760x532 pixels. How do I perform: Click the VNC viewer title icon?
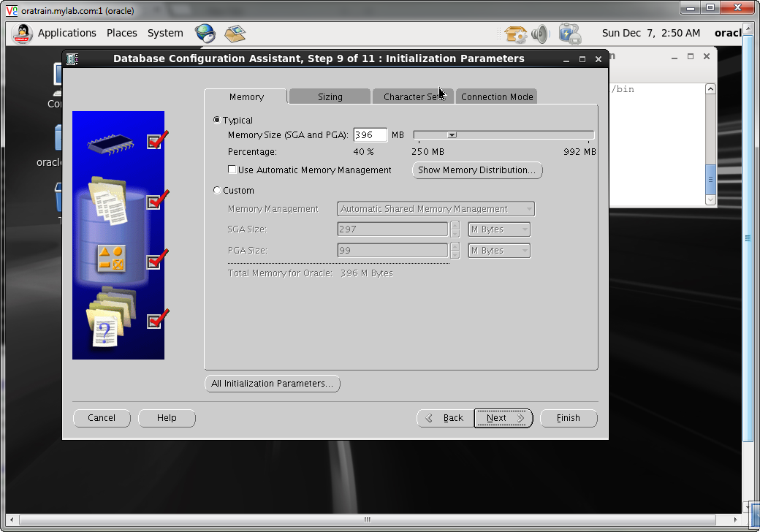[11, 10]
